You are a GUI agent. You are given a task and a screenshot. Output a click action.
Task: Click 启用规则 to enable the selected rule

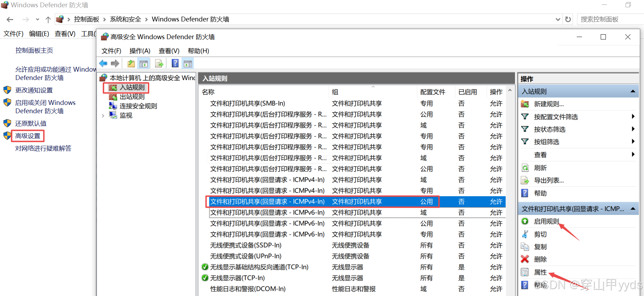(547, 221)
